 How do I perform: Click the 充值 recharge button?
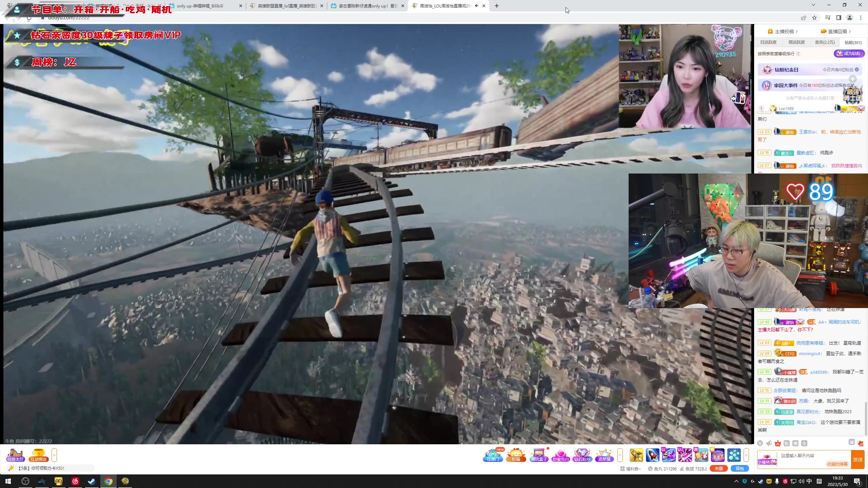click(x=718, y=469)
